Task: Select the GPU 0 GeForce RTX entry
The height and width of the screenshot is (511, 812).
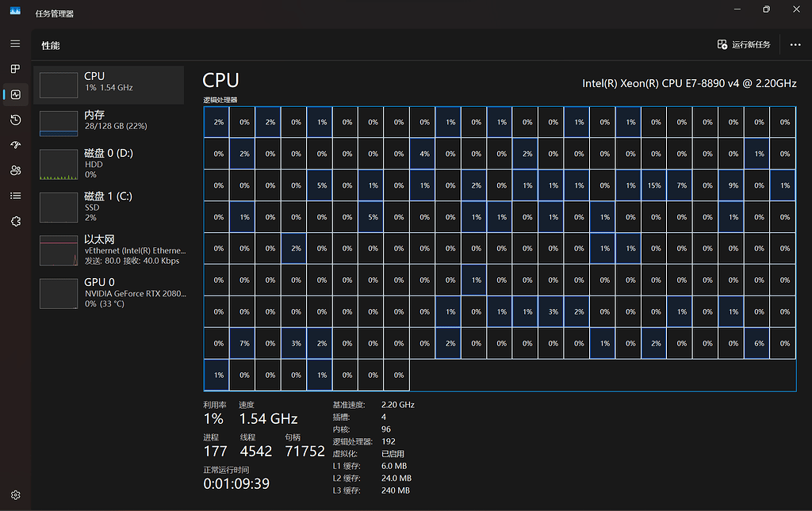Action: 109,293
